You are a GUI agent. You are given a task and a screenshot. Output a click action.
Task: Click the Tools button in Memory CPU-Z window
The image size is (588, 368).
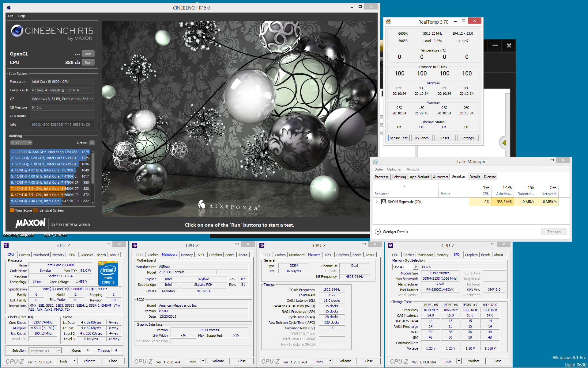point(319,361)
